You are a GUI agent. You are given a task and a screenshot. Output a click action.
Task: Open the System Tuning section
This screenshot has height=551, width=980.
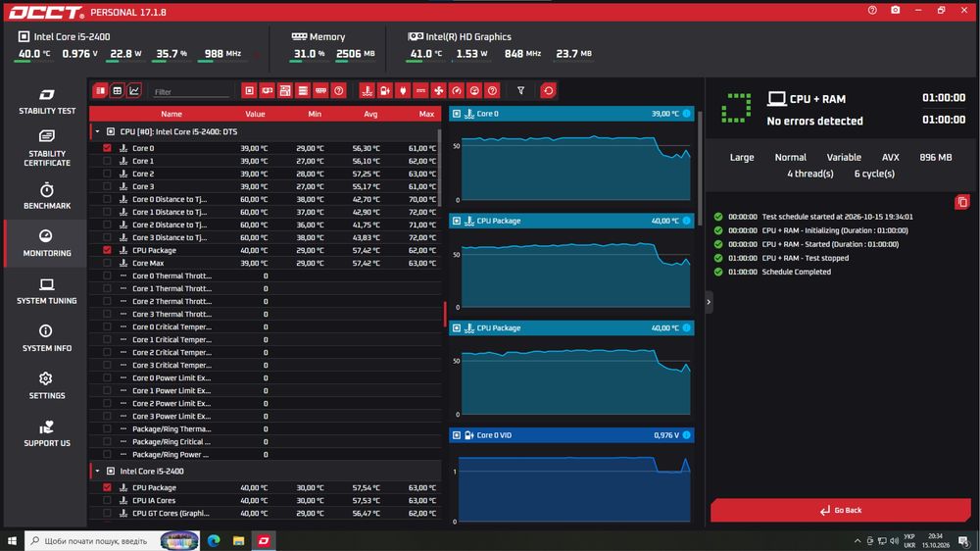click(x=46, y=291)
